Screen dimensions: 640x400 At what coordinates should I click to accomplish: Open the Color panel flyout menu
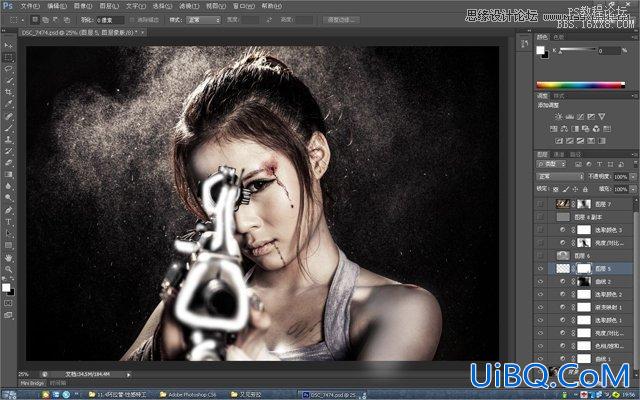[634, 37]
